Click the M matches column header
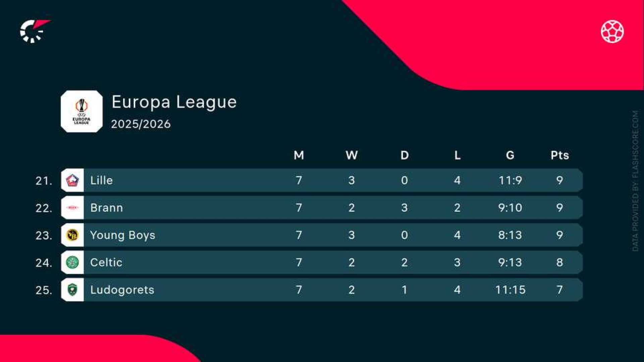The image size is (644, 362). pos(299,155)
